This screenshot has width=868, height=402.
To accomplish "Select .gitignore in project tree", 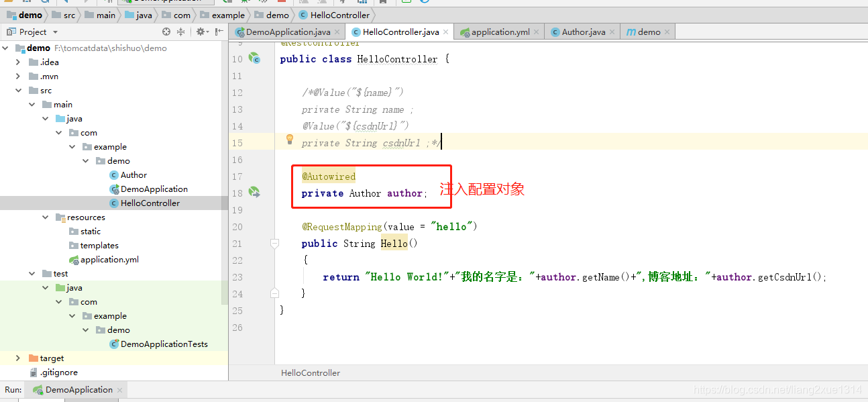I will (59, 372).
